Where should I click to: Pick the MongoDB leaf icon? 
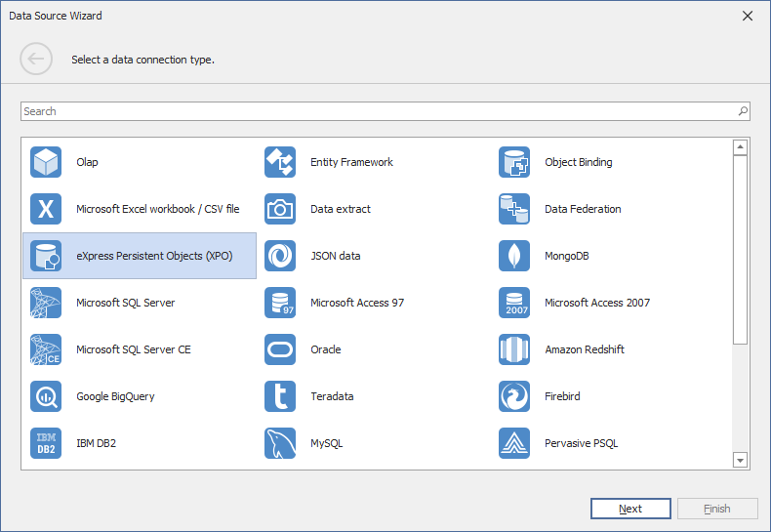point(514,256)
